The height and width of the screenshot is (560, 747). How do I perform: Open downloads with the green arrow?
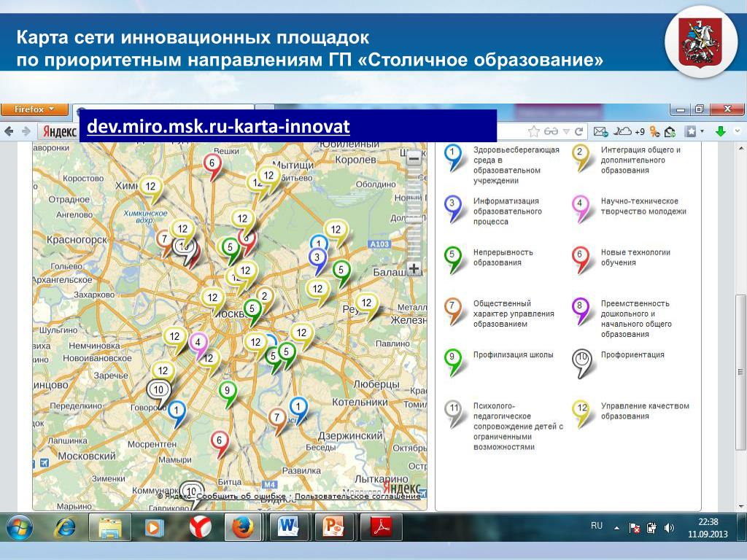click(x=720, y=131)
